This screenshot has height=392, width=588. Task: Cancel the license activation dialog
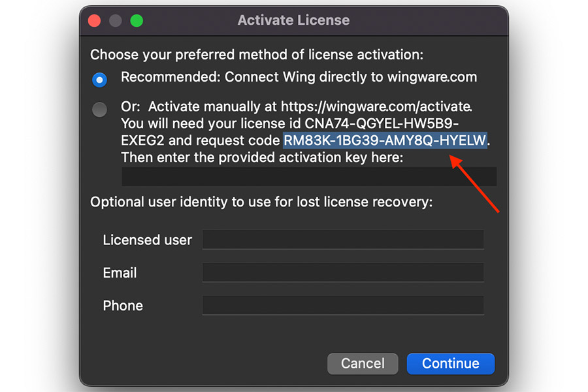[x=363, y=364]
